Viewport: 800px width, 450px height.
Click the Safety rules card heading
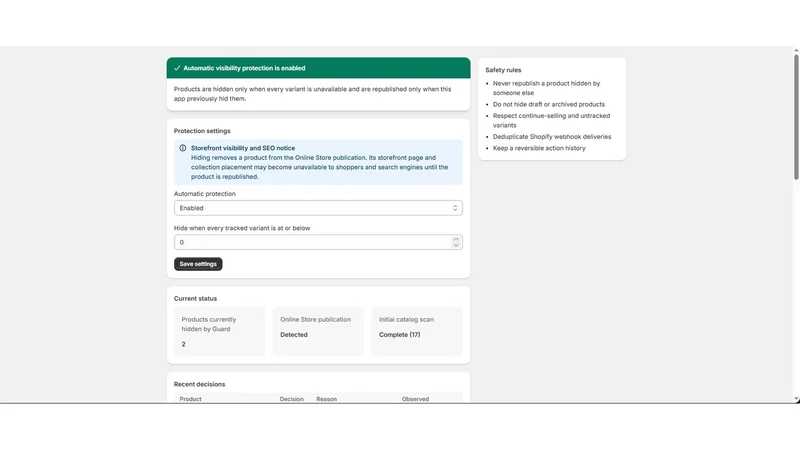coord(503,70)
